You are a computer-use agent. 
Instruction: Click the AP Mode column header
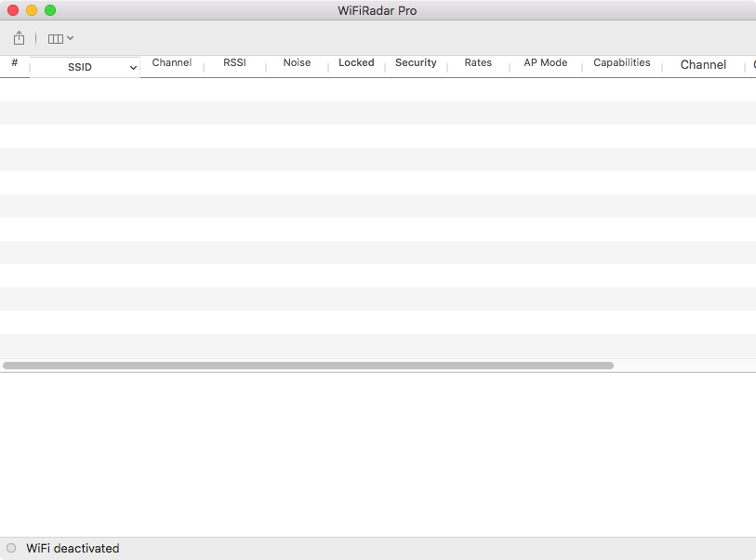coord(545,62)
